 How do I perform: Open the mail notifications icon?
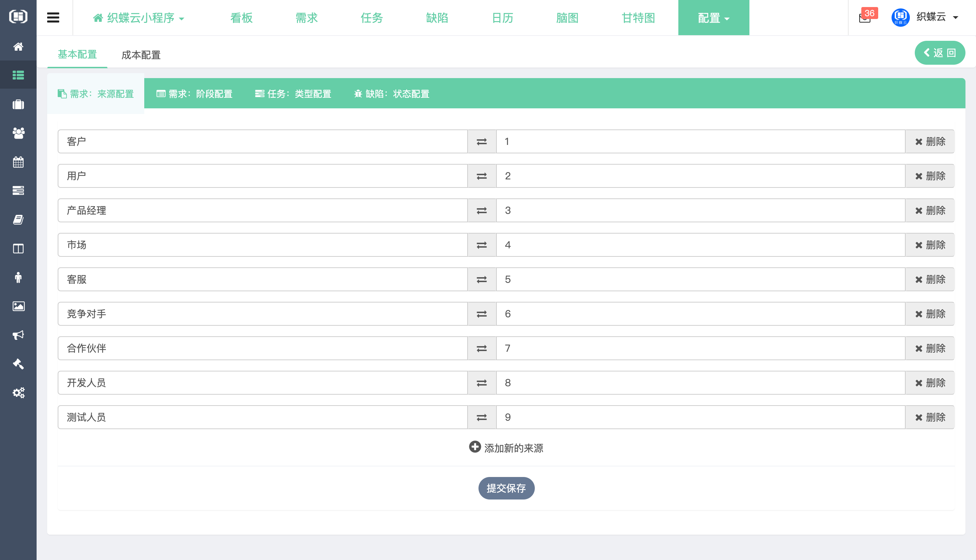pos(864,18)
